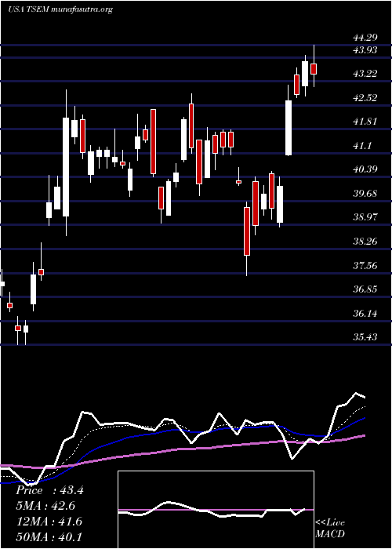Click the 43.93 price axis label

(x=365, y=50)
